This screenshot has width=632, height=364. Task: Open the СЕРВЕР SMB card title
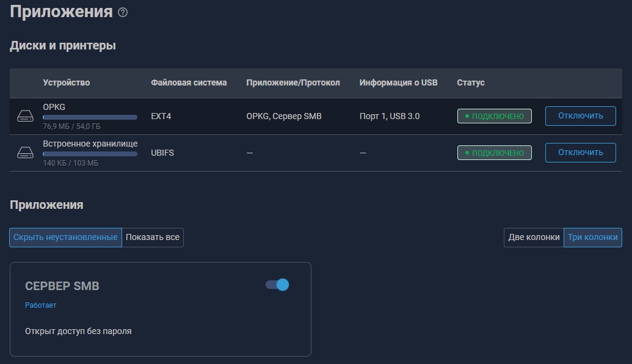tap(62, 286)
